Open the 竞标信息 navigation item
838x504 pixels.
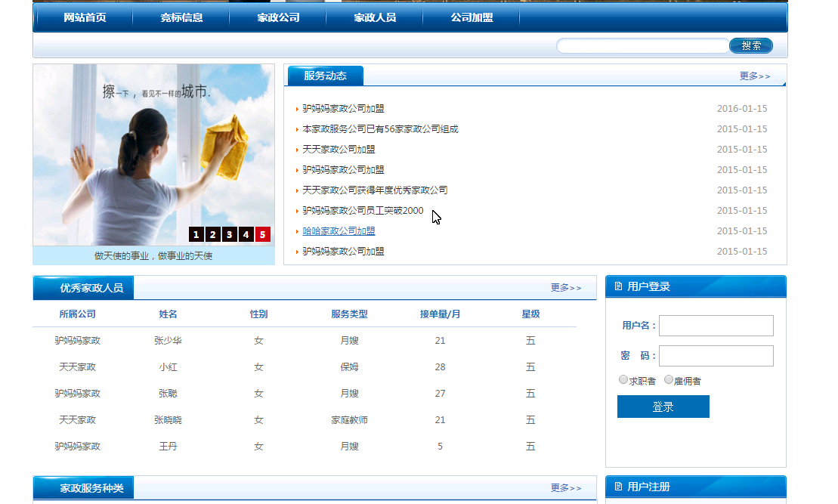click(x=181, y=17)
